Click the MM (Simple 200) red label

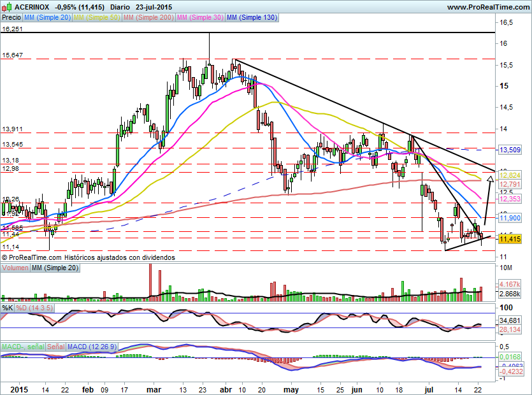coord(148,17)
